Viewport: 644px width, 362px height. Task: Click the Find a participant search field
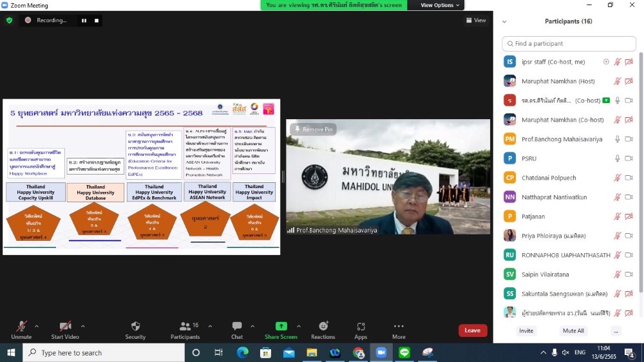[569, 44]
